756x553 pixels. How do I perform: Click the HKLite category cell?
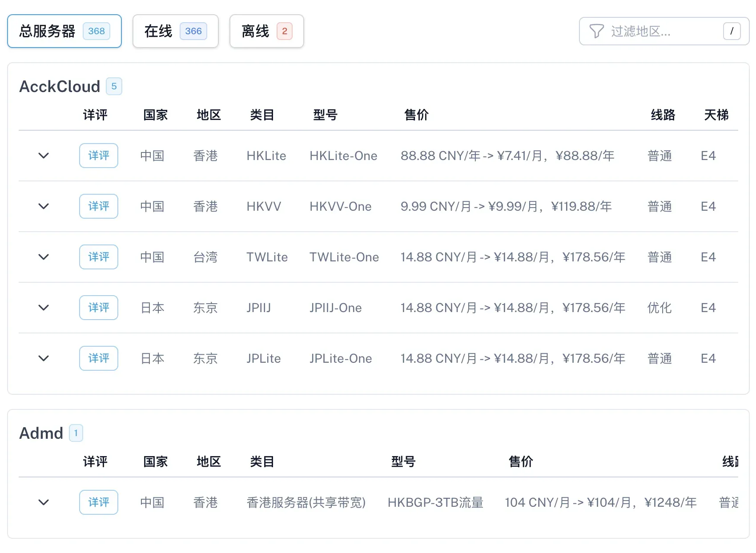click(266, 156)
